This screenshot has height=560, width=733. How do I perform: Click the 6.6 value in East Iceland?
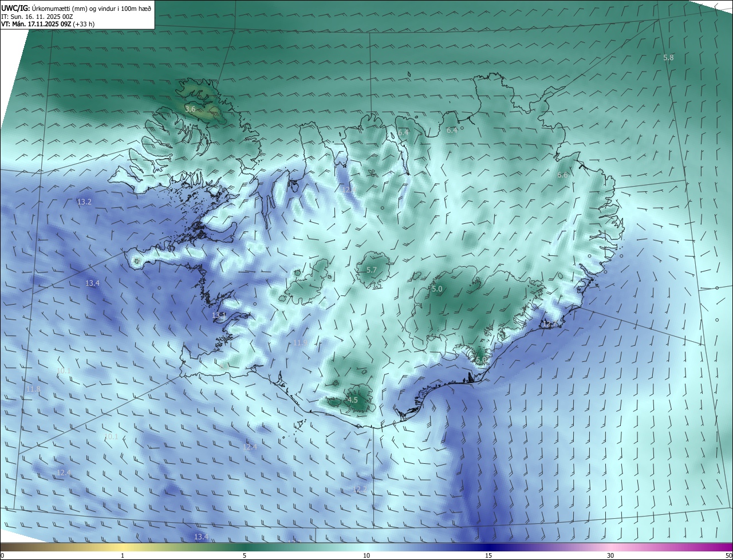pos(562,175)
